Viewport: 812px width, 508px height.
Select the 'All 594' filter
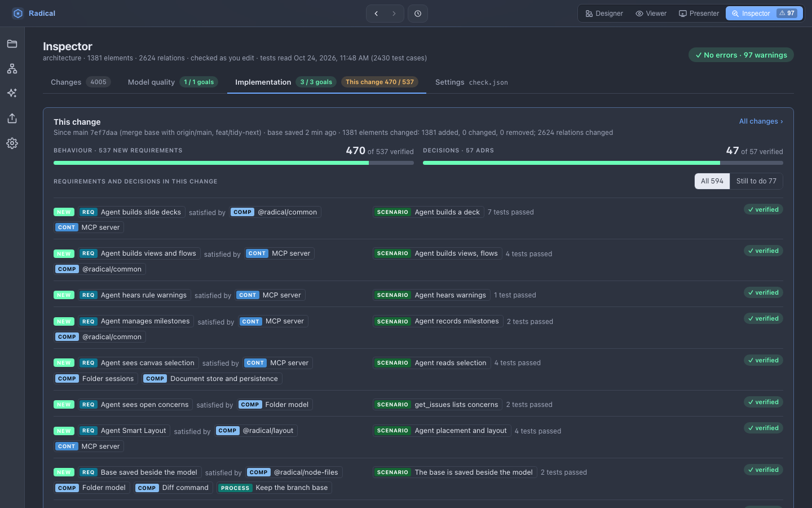click(712, 181)
